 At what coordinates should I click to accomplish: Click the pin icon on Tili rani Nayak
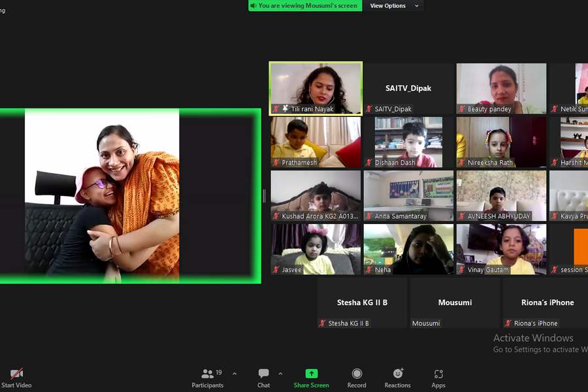[285, 109]
